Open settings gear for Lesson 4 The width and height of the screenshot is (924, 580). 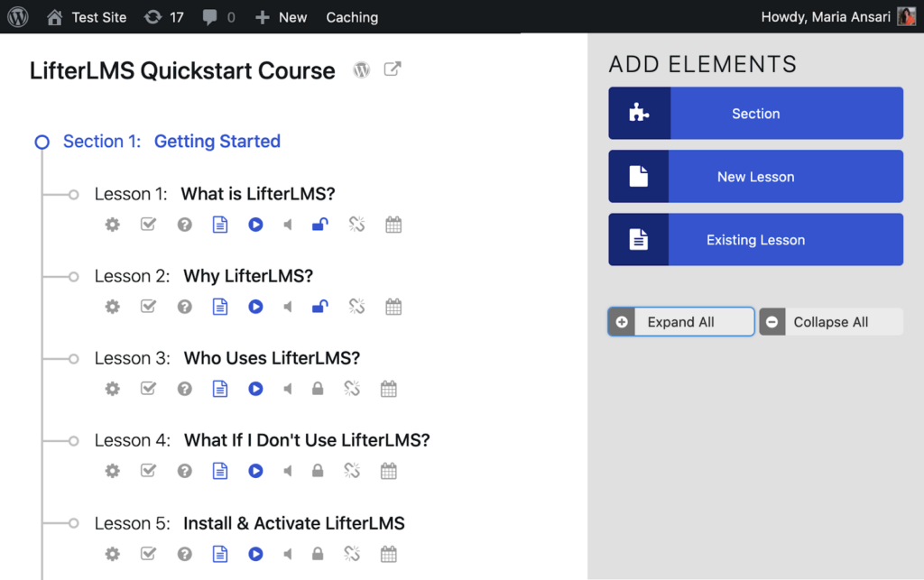(x=113, y=471)
